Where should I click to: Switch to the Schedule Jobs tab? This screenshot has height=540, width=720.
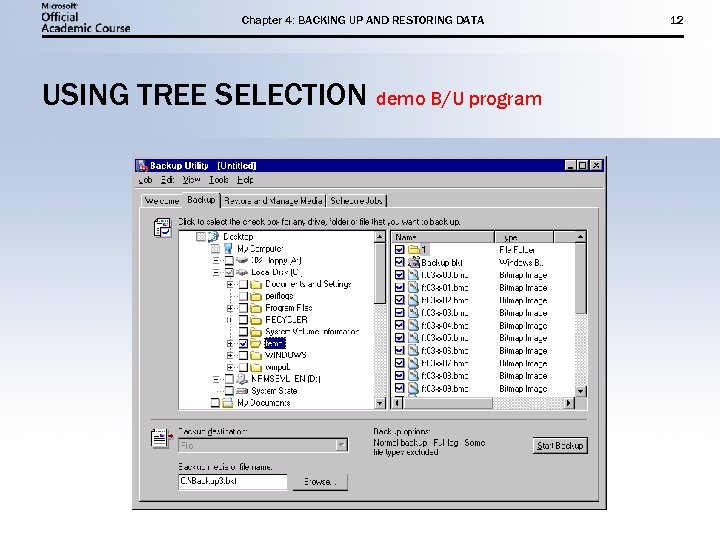click(356, 201)
